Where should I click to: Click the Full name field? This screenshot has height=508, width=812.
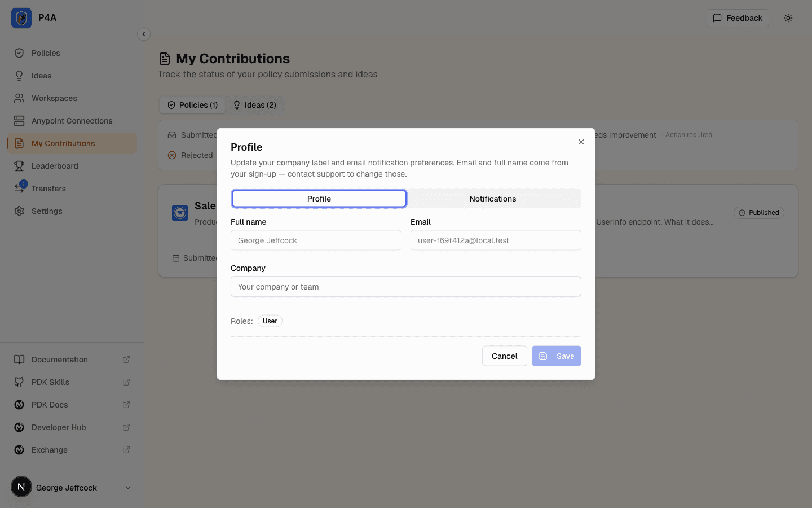[x=316, y=240]
